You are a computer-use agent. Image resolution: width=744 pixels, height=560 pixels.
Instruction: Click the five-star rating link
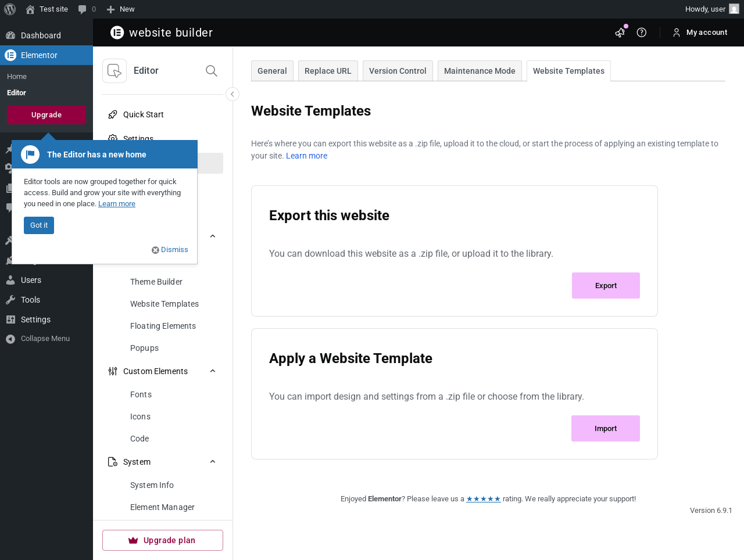(483, 499)
